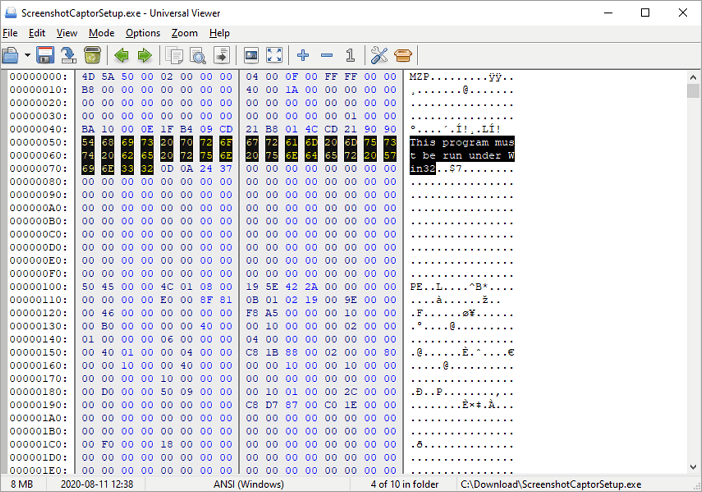The height and width of the screenshot is (492, 702).
Task: Click ANSI (Windows) encoding in status bar
Action: [x=251, y=484]
